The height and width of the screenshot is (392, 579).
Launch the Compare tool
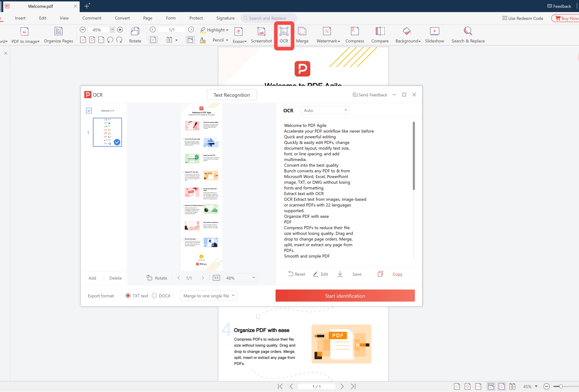point(380,35)
